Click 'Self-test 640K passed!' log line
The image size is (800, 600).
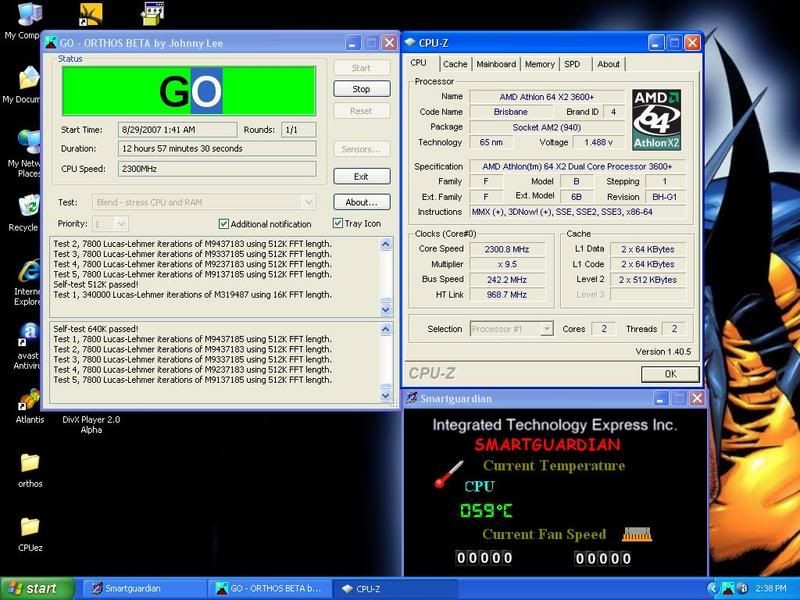click(x=96, y=329)
